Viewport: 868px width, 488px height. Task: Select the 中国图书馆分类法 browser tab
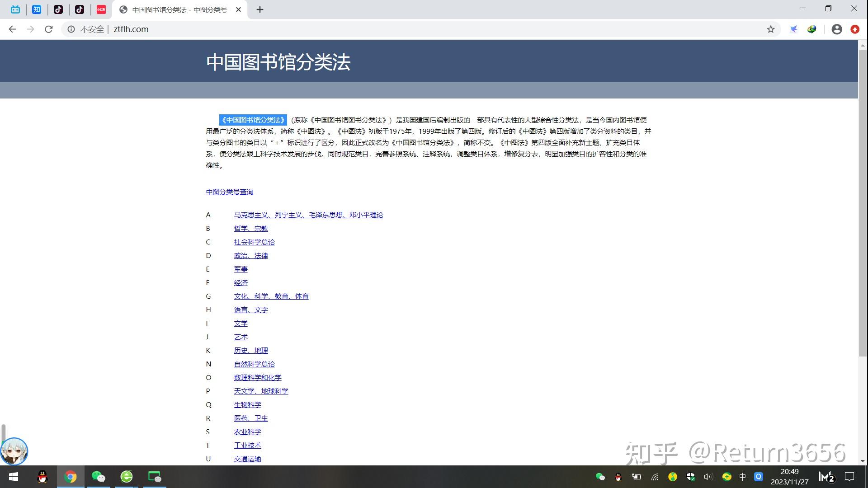coord(179,9)
